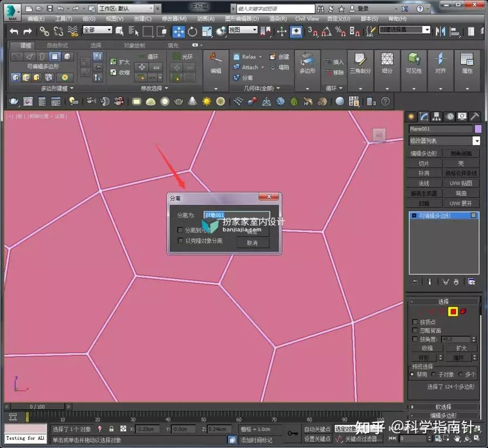The width and height of the screenshot is (488, 448).
Task: Click 取消 in the 分离 dialog
Action: pyautogui.click(x=254, y=243)
